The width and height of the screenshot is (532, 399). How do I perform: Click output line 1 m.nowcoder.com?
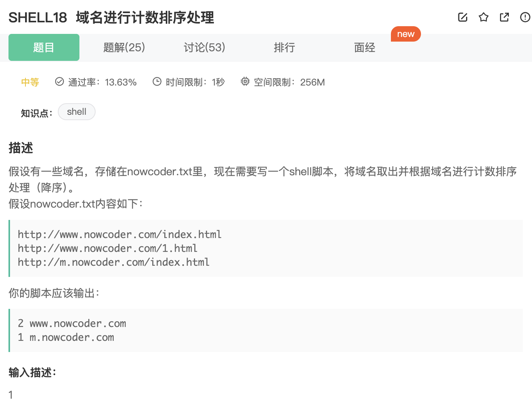(x=66, y=337)
